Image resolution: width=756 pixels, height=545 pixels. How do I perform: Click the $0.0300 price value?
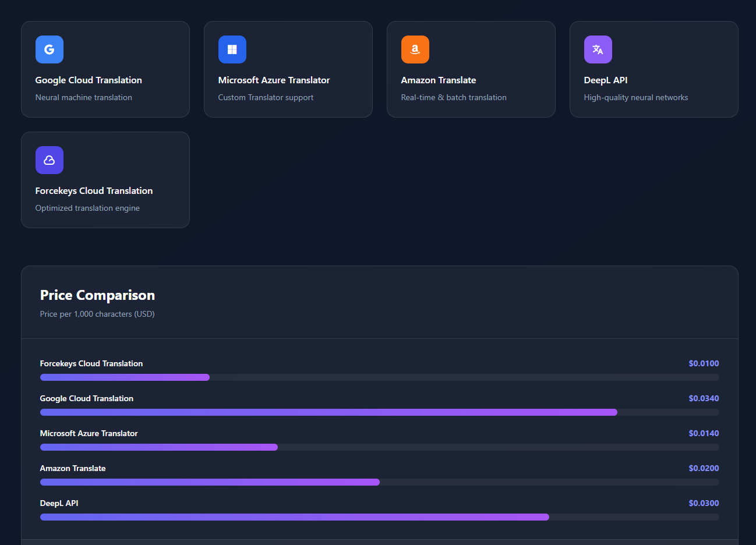coord(704,503)
